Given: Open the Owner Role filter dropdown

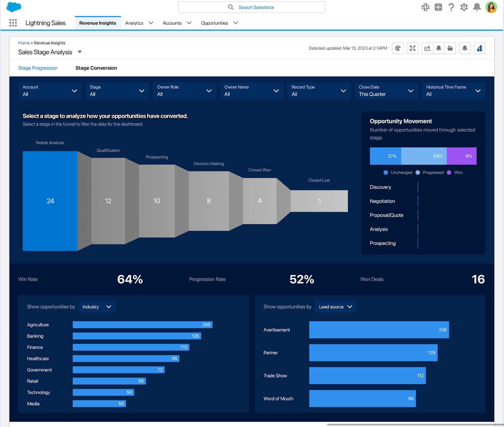Looking at the screenshot, I should point(185,91).
